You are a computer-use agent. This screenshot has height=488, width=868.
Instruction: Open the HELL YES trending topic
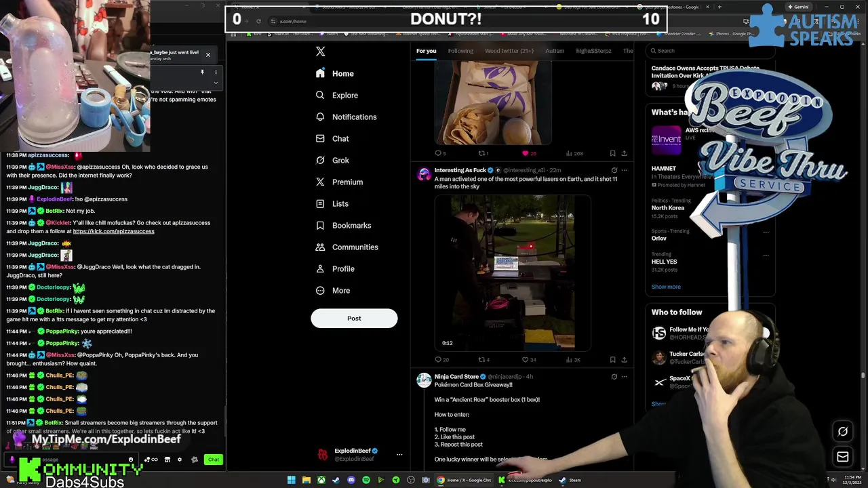pyautogui.click(x=665, y=262)
